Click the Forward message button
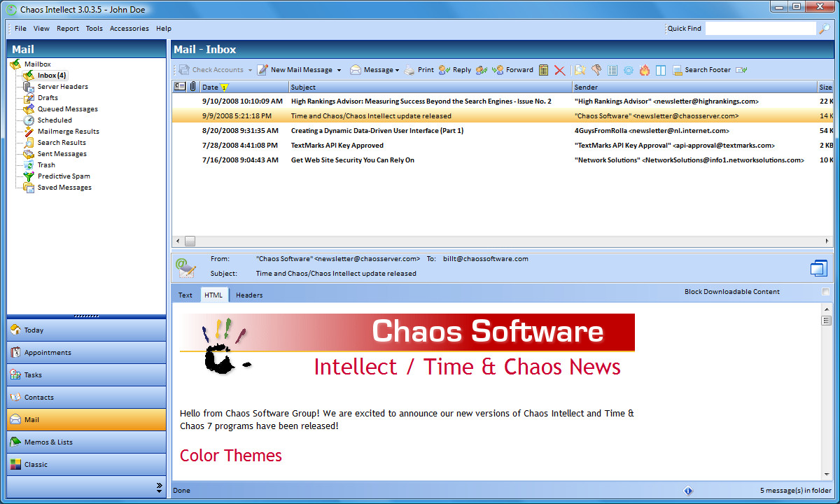This screenshot has height=504, width=840. (513, 70)
